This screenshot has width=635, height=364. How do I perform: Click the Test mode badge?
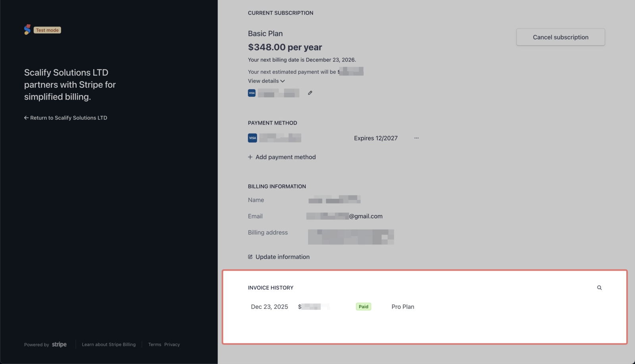click(x=47, y=30)
